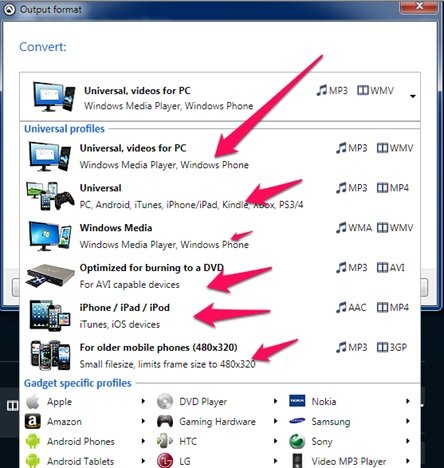This screenshot has width=444, height=468.
Task: Click the Video MP3 Player device icon
Action: [297, 461]
